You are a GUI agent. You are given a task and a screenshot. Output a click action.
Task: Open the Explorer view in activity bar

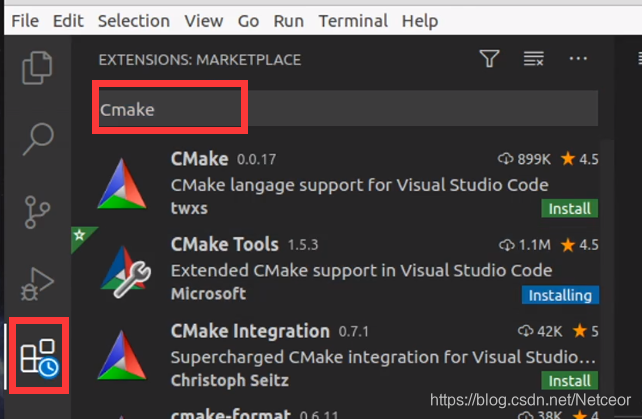click(37, 68)
